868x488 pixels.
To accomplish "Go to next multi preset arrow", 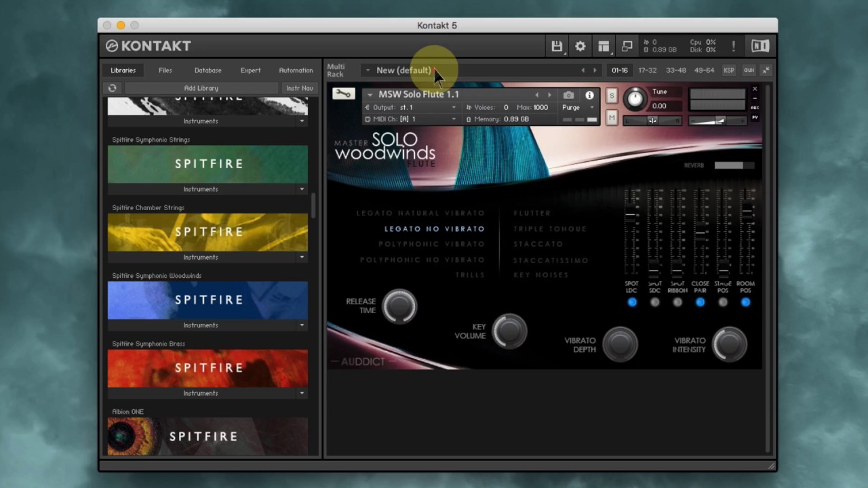I will 595,70.
